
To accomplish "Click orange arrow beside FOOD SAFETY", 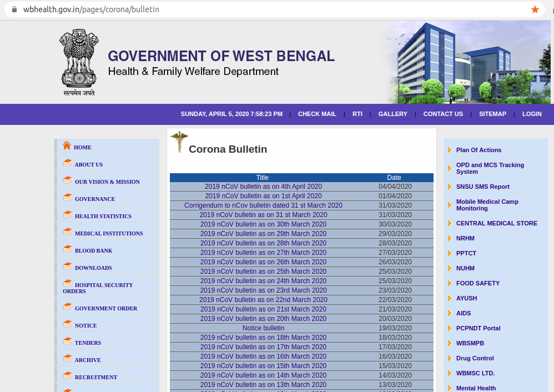I will (450, 283).
